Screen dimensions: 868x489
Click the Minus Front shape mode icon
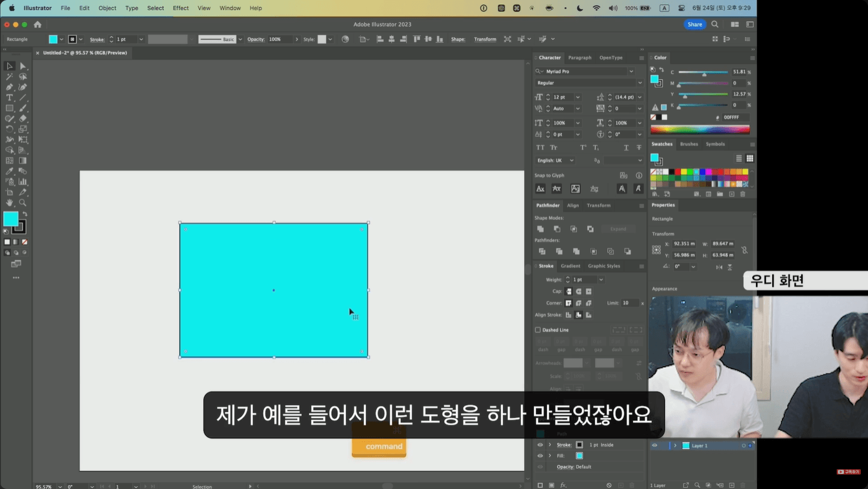[x=557, y=229]
